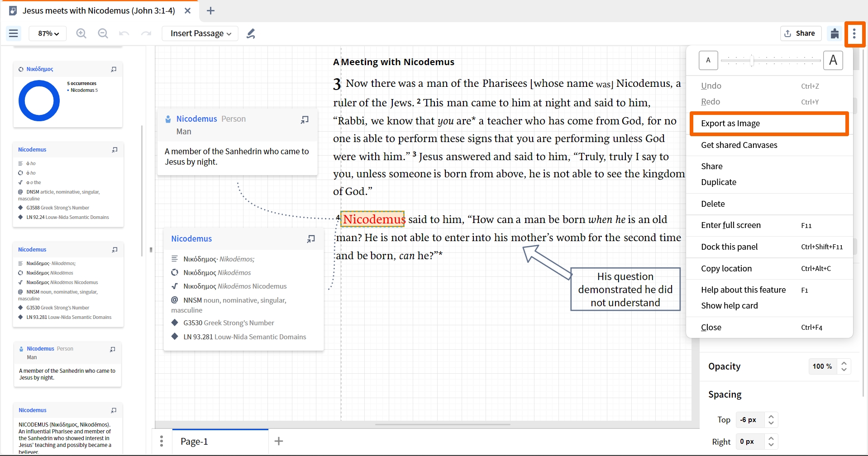Pin icon on sidebar Nicodemus ὁ ho card
Screen dimensions: 868x456
tap(114, 150)
